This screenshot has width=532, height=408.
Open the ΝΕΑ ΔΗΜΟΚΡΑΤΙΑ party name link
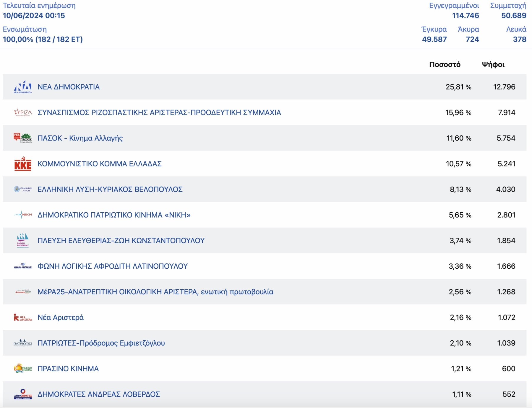[69, 87]
